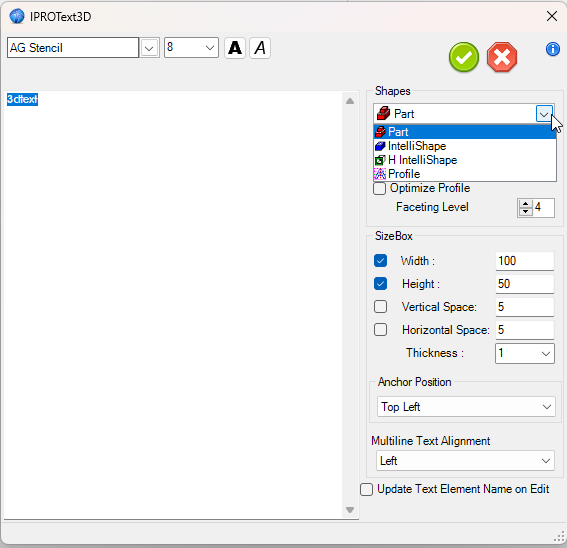Enable the Optimize Profile checkbox
The height and width of the screenshot is (548, 567).
[x=379, y=188]
